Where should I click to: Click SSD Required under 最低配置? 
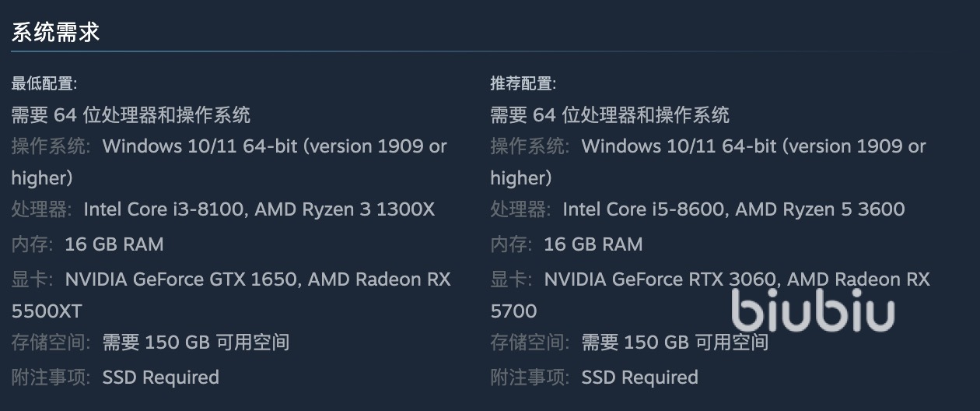coord(161,378)
